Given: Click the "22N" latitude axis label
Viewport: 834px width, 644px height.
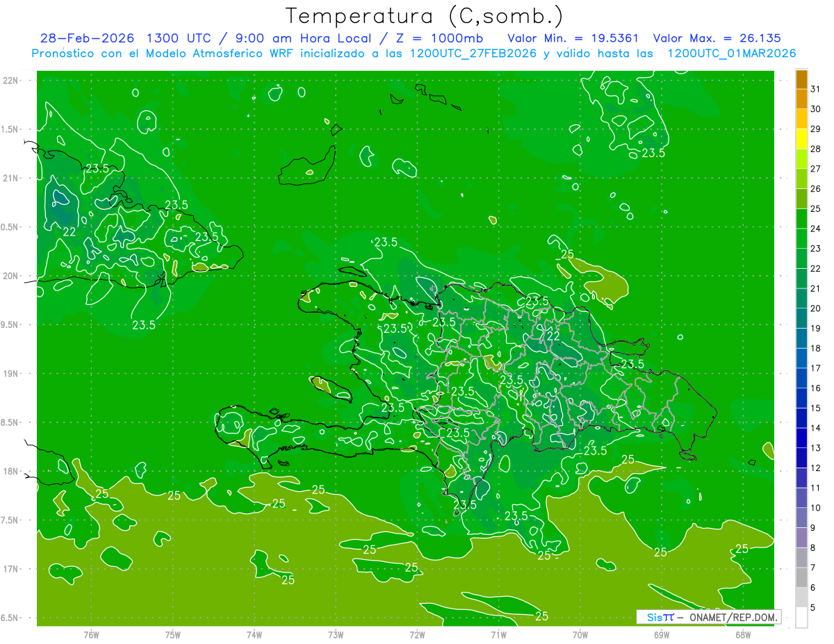Looking at the screenshot, I should point(12,81).
